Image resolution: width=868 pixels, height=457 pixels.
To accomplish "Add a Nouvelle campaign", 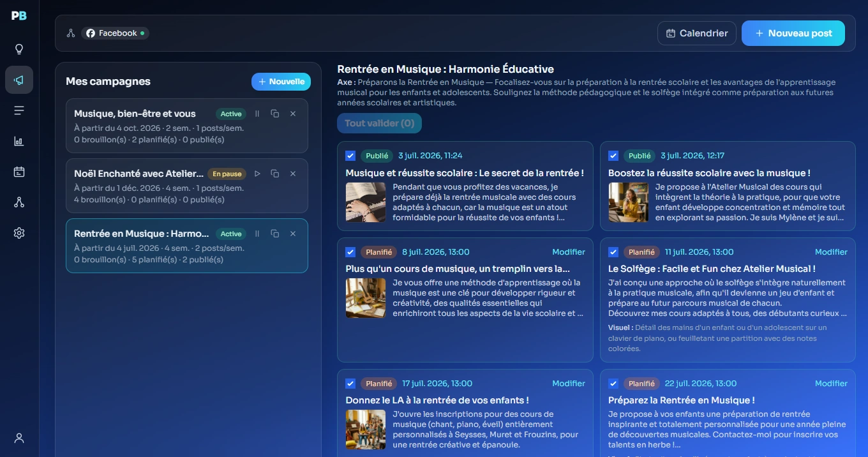I will [281, 82].
